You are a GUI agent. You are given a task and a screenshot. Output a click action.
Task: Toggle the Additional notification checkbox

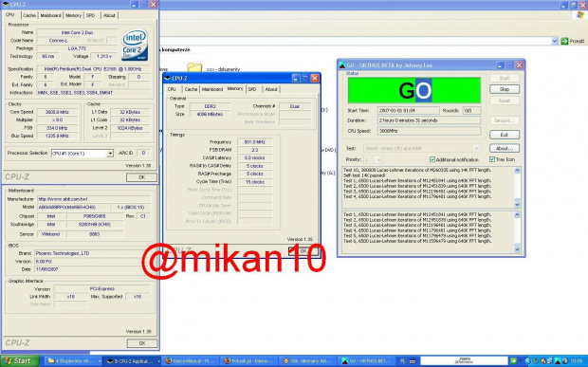coord(432,159)
